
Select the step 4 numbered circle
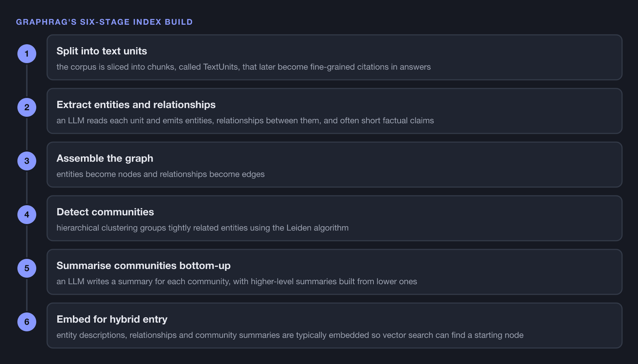coord(27,214)
